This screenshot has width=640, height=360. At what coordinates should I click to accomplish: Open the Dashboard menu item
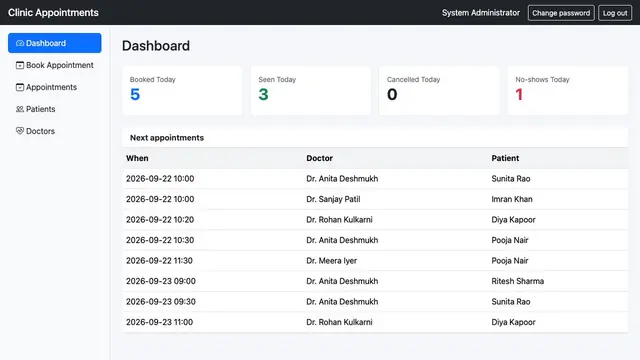coord(55,43)
